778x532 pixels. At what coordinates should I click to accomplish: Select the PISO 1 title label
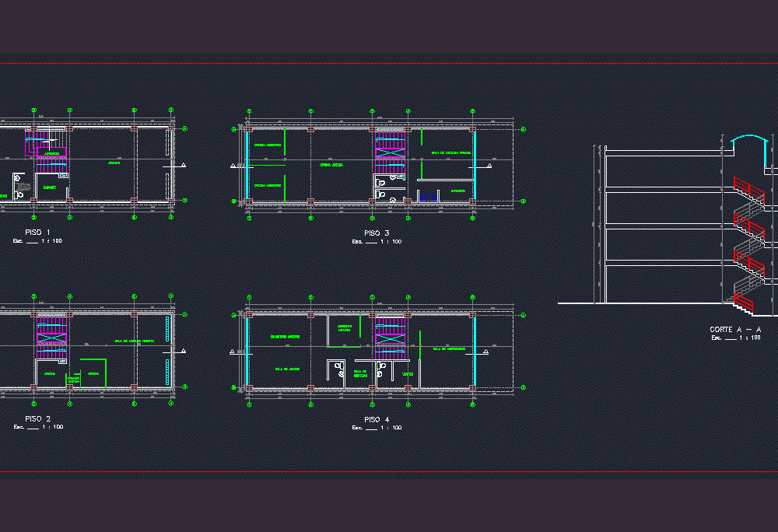[x=37, y=231]
